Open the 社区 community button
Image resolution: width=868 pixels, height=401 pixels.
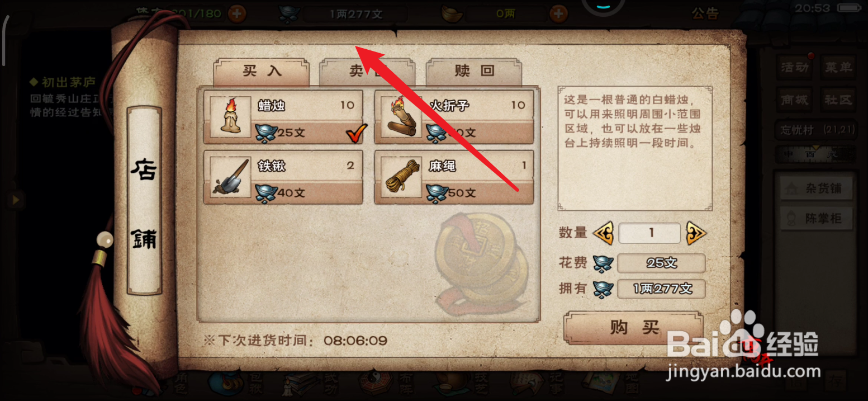838,100
